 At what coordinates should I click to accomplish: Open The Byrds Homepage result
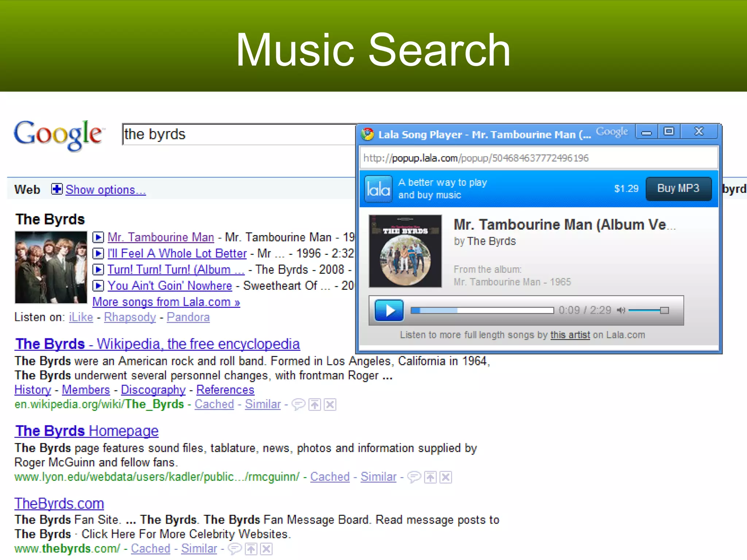[x=87, y=431]
